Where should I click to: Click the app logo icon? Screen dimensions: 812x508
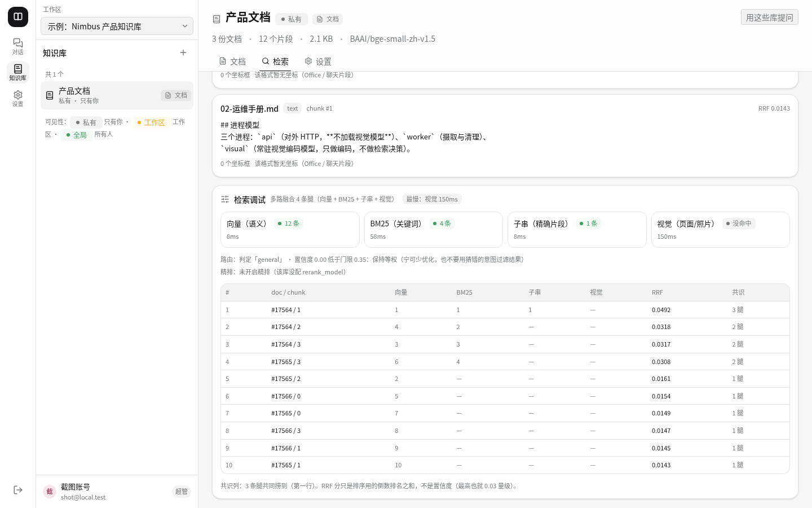(x=18, y=17)
